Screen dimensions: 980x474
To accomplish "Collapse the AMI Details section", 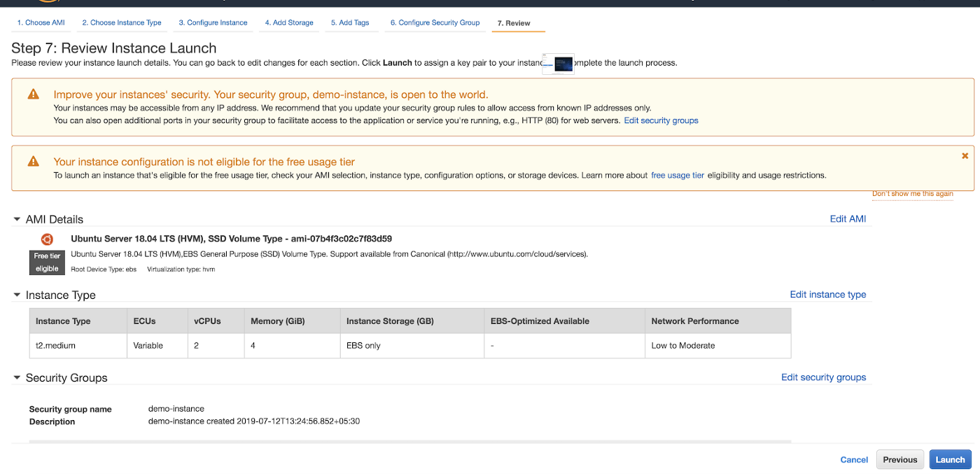I will [x=17, y=219].
